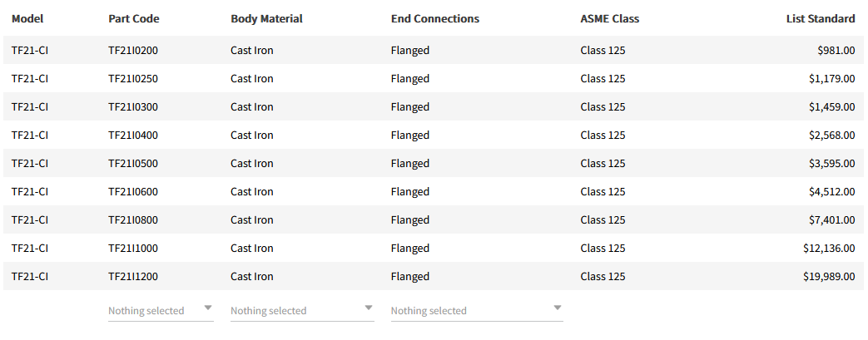Screen dimensions: 868x340
Task: Open the Body Material filter dropdown
Action: (x=301, y=310)
